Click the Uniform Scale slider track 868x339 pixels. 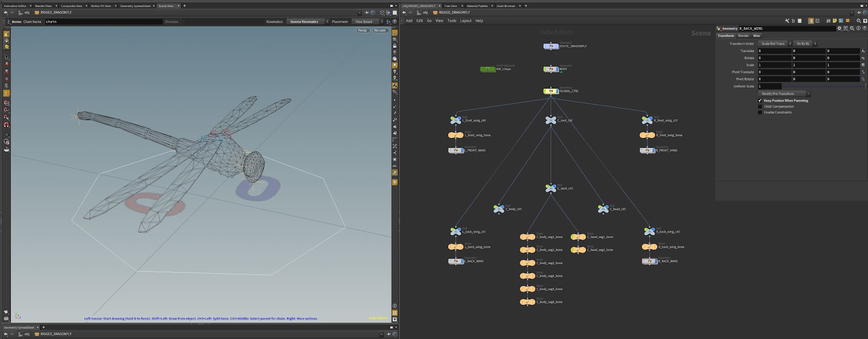point(824,86)
